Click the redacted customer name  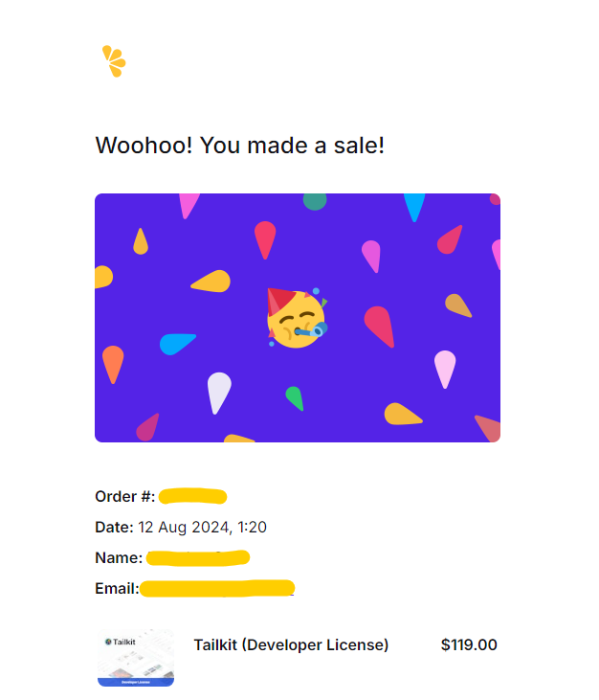coord(198,557)
